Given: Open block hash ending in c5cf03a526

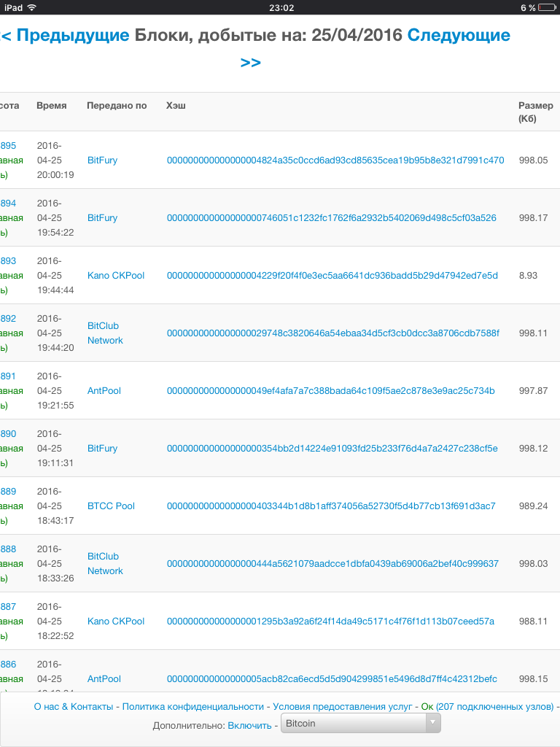Looking at the screenshot, I should point(331,218).
